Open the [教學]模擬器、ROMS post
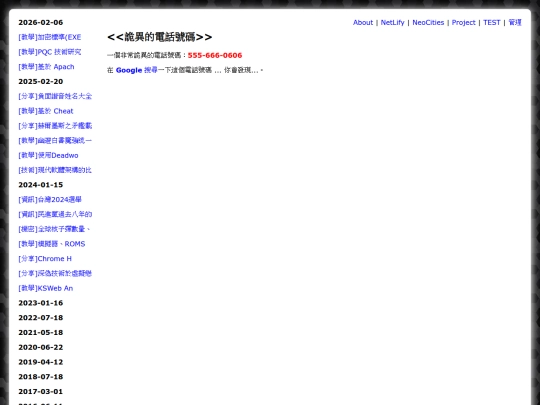Viewport: 540px width, 405px height. (52, 244)
